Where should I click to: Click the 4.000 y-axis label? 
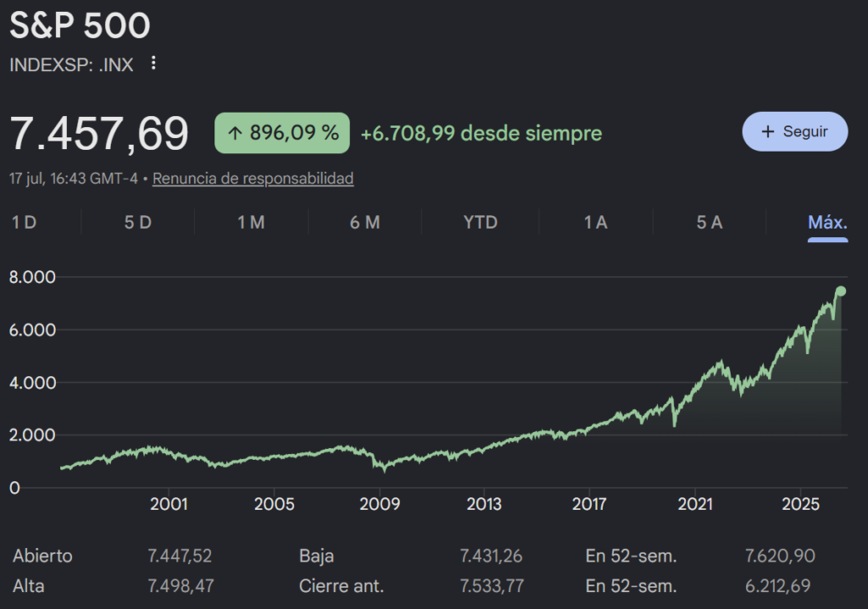click(33, 382)
